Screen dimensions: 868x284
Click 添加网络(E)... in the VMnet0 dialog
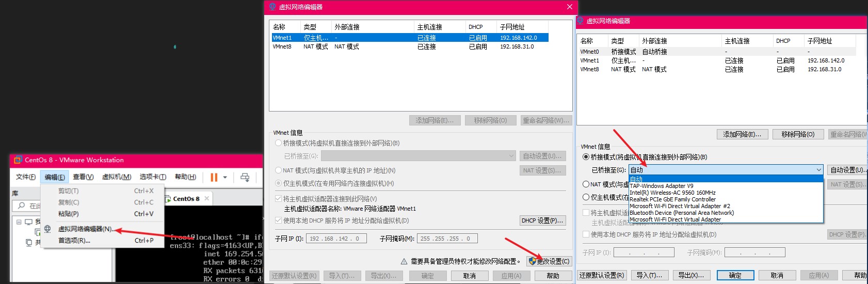click(742, 134)
